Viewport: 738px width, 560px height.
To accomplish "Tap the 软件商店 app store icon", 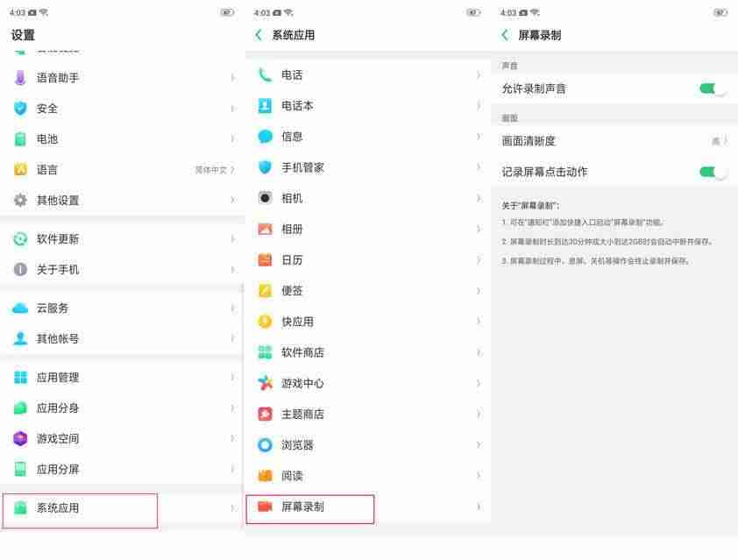I will click(265, 352).
